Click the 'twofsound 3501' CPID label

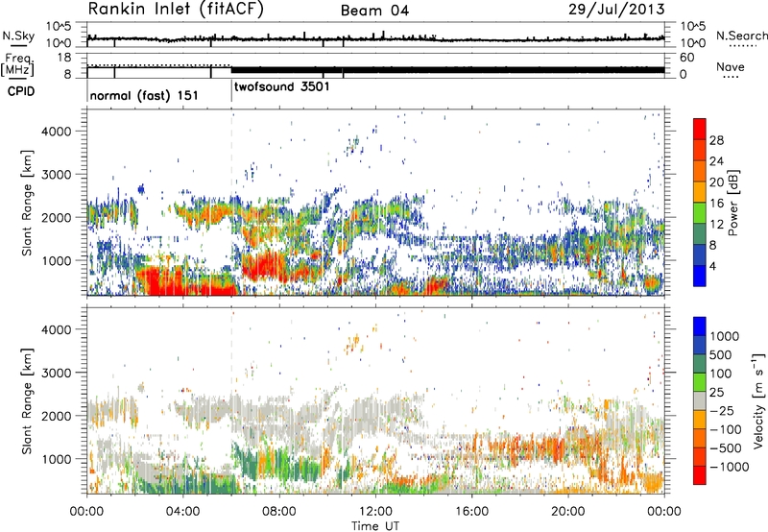(x=282, y=87)
